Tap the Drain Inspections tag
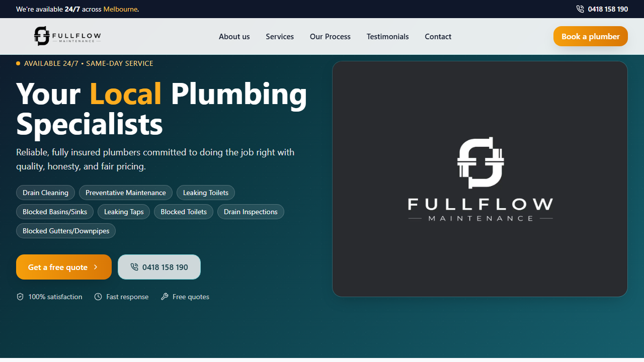 [x=251, y=212]
